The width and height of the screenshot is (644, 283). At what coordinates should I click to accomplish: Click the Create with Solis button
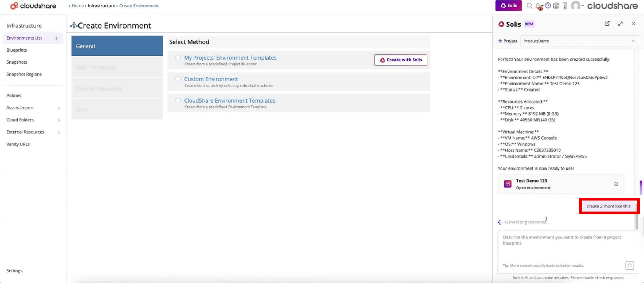pos(400,60)
